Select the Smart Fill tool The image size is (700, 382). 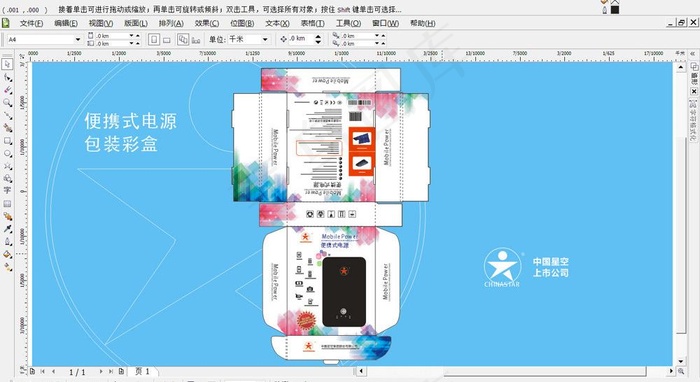7,128
